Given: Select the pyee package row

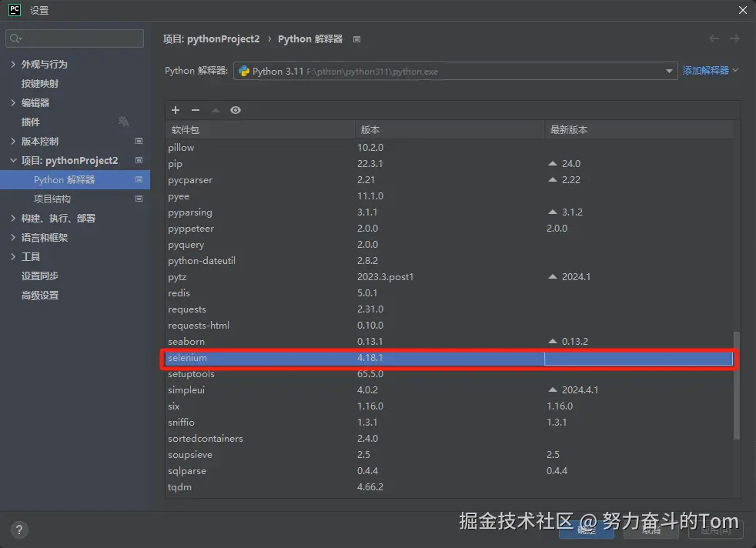Looking at the screenshot, I should [450, 196].
